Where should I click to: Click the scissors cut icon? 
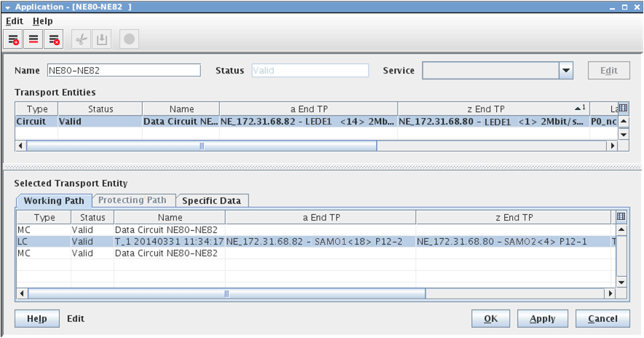(79, 40)
